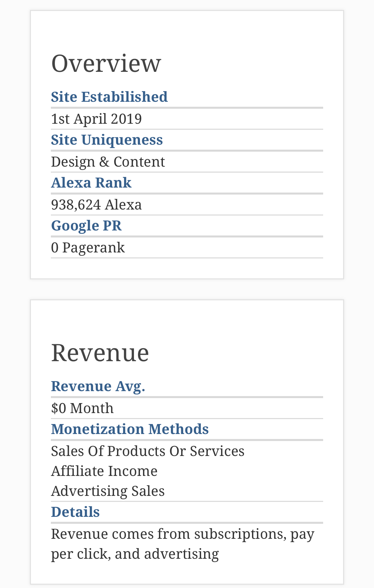Click the Revenue section heading

click(x=100, y=353)
